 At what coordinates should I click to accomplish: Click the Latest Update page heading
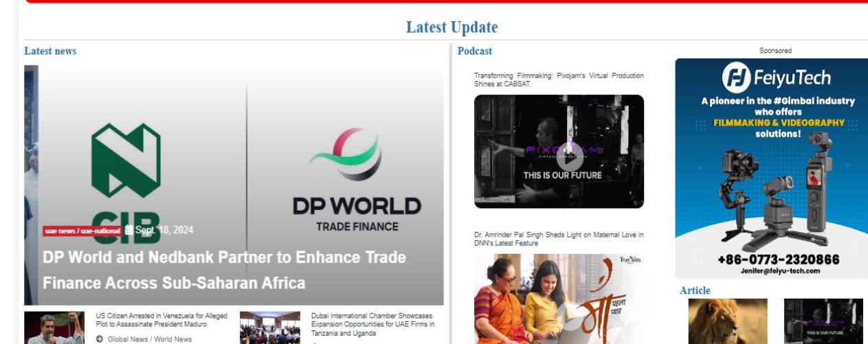coord(452,28)
